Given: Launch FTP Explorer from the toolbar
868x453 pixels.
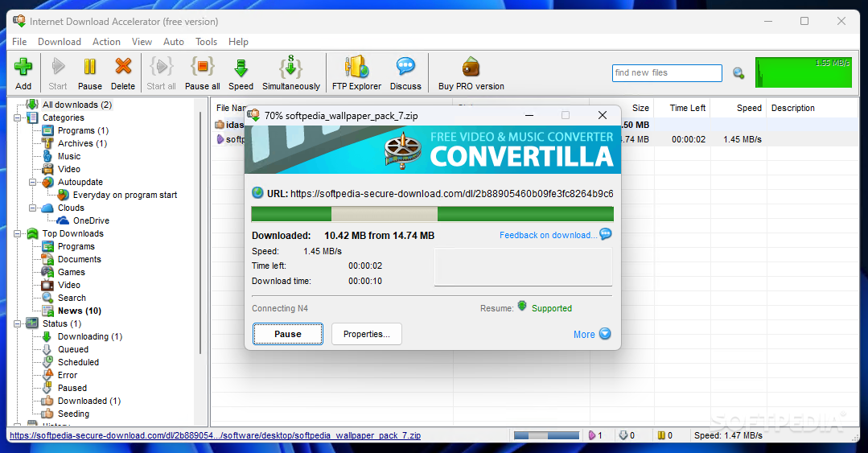Looking at the screenshot, I should pyautogui.click(x=356, y=72).
